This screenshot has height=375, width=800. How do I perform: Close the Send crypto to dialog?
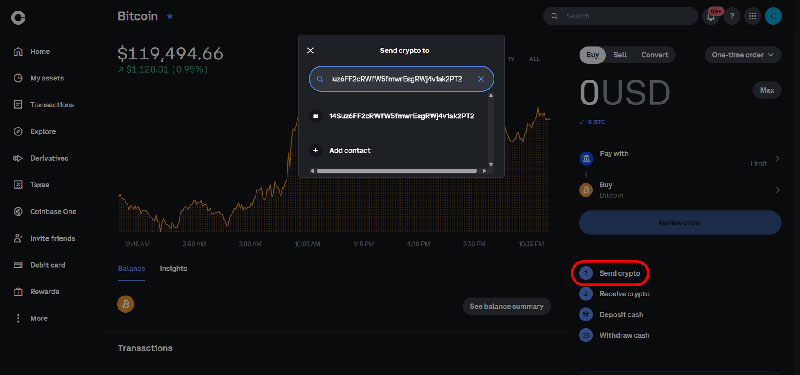(310, 51)
